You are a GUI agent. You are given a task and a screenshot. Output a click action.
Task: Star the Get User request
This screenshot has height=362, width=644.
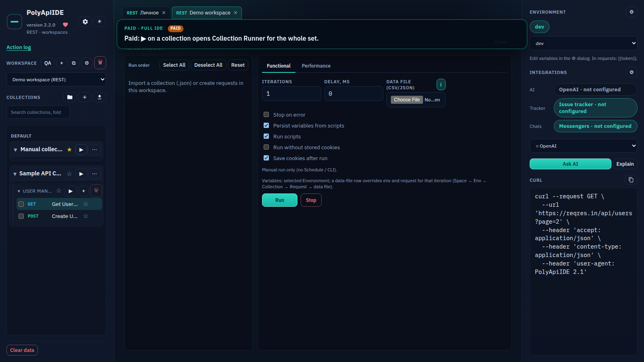[x=86, y=204]
